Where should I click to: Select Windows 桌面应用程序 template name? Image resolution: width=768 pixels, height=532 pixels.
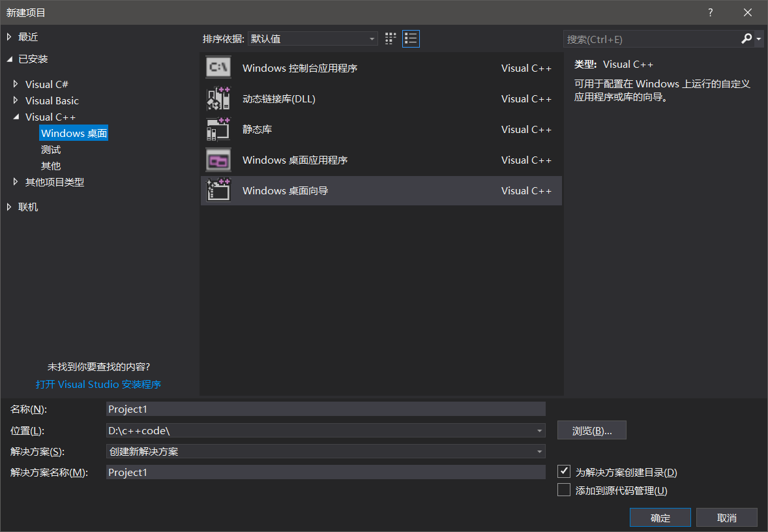(295, 160)
